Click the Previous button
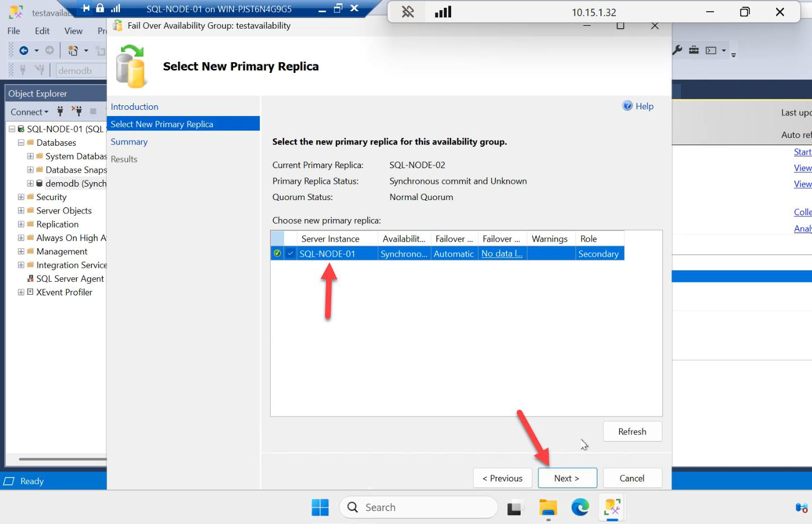Screen dimensions: 812x524 (x=502, y=478)
